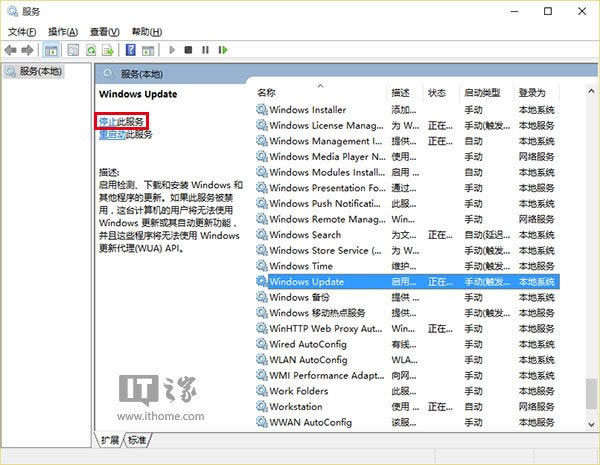Open the 操作(A) menu
This screenshot has height=465, width=600.
click(63, 31)
